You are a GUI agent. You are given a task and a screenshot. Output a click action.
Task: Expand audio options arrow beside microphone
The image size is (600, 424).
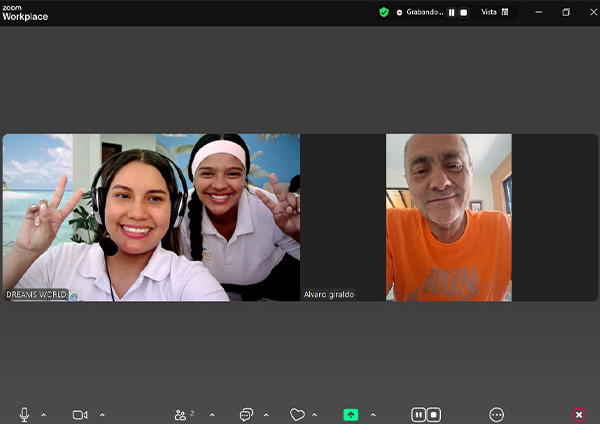point(44,414)
